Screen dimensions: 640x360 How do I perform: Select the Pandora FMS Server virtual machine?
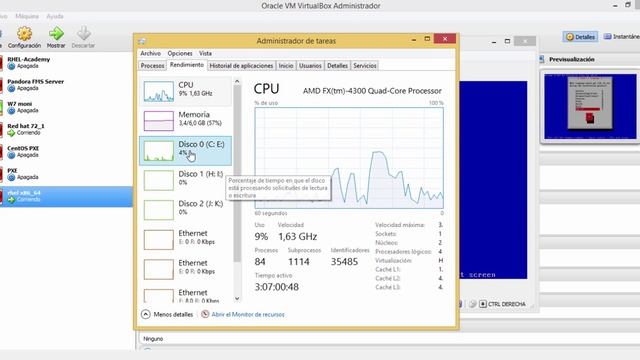point(66,84)
